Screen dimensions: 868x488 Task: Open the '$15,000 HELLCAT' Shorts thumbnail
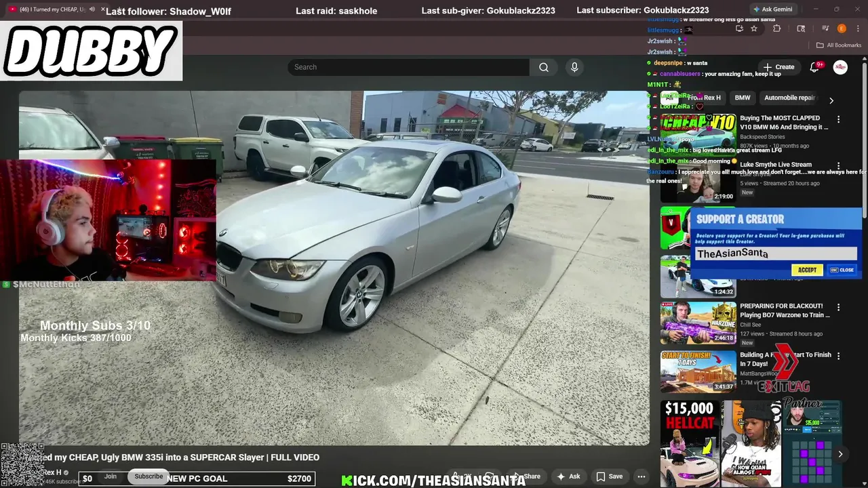690,444
